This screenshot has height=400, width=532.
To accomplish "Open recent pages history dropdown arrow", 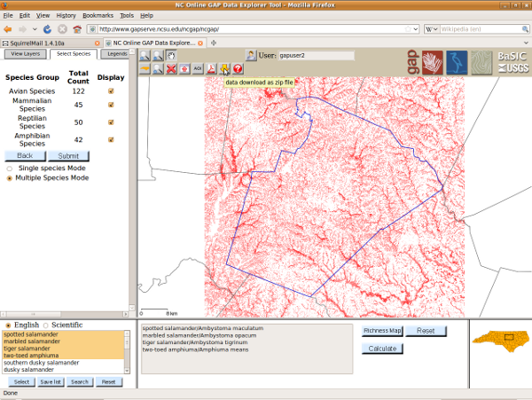I will (35, 29).
